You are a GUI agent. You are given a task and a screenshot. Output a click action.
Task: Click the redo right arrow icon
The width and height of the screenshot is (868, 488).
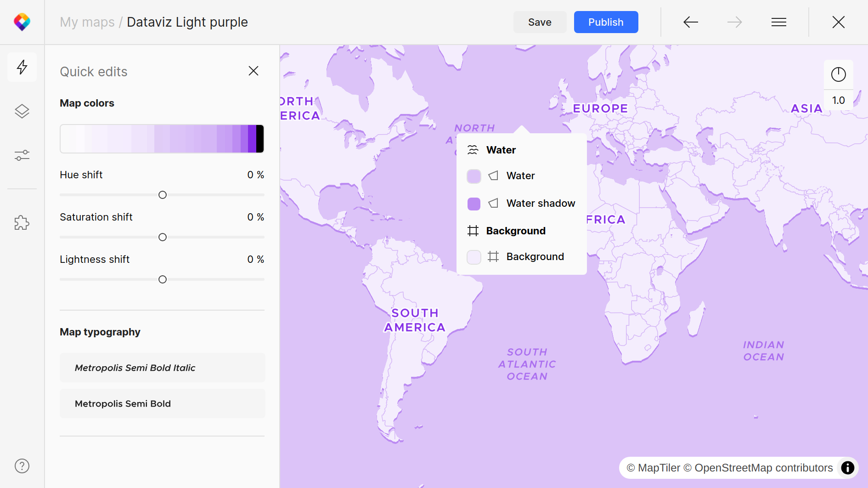pos(734,22)
